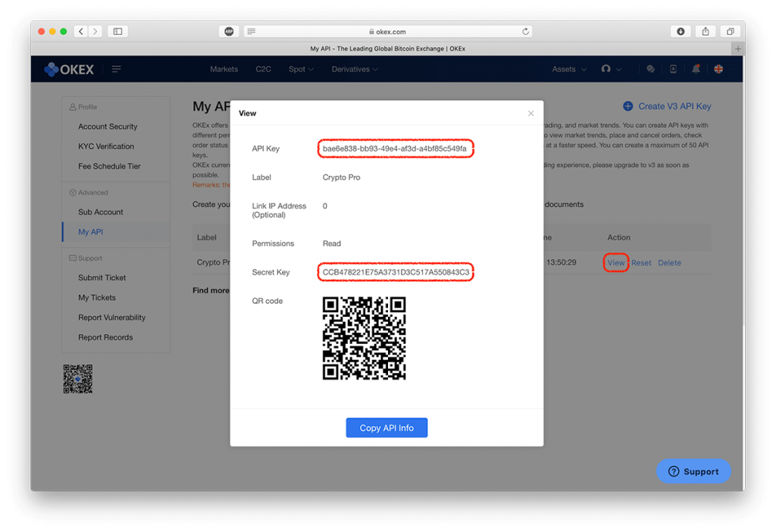The height and width of the screenshot is (532, 776).
Task: Click the Create V3 API Key link
Action: pos(674,106)
